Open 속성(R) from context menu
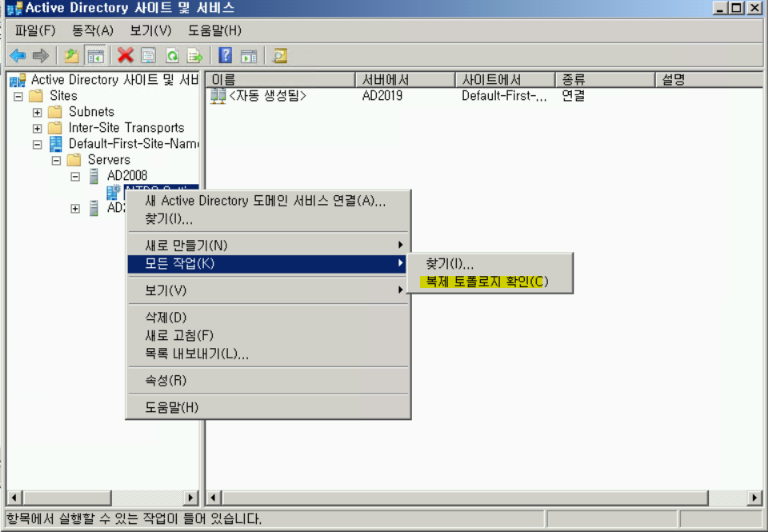 click(x=267, y=380)
